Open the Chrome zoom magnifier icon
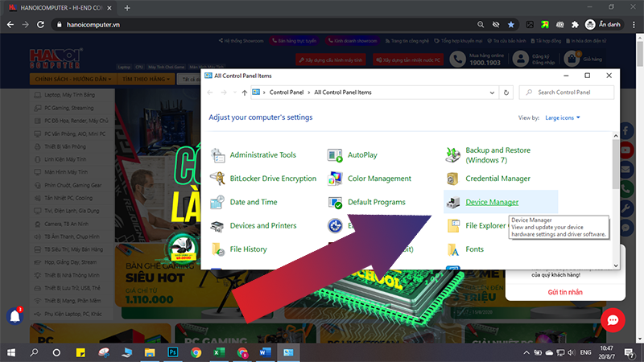The image size is (644, 362). tap(480, 25)
